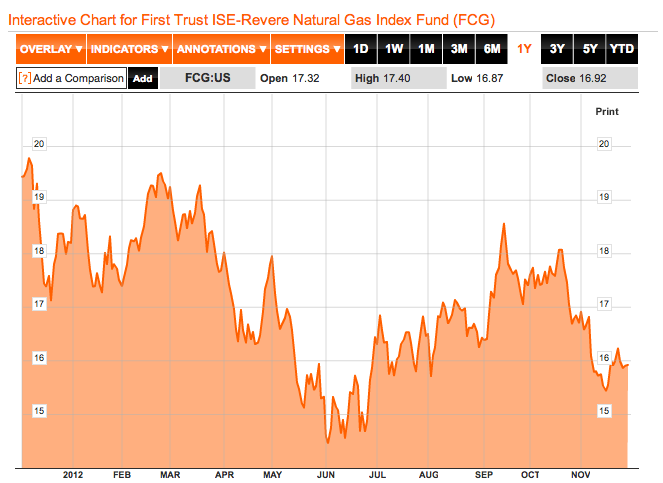This screenshot has width=663, height=483.
Task: Click the right axis 15 label
Action: pyautogui.click(x=604, y=411)
